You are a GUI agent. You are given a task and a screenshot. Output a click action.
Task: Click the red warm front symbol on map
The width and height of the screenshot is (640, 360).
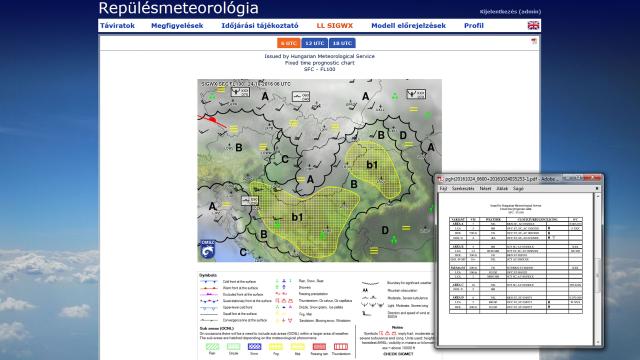[212, 120]
